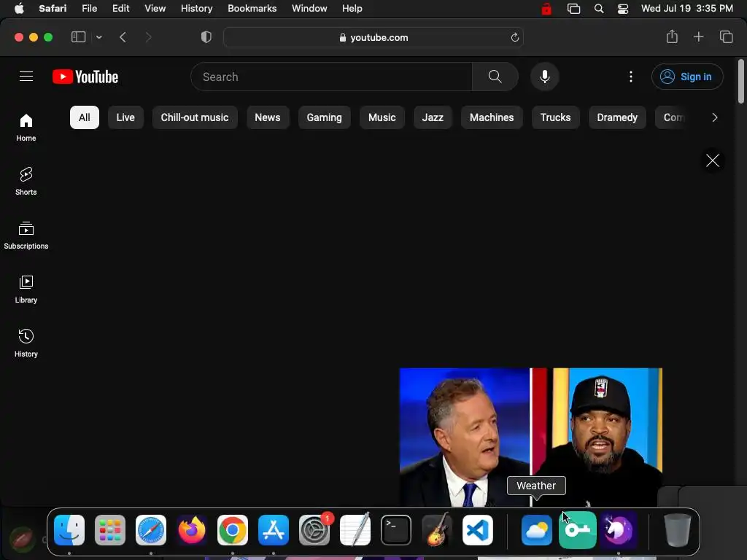Image resolution: width=747 pixels, height=560 pixels.
Task: Expand the sidebar dropdown chevron
Action: (98, 37)
